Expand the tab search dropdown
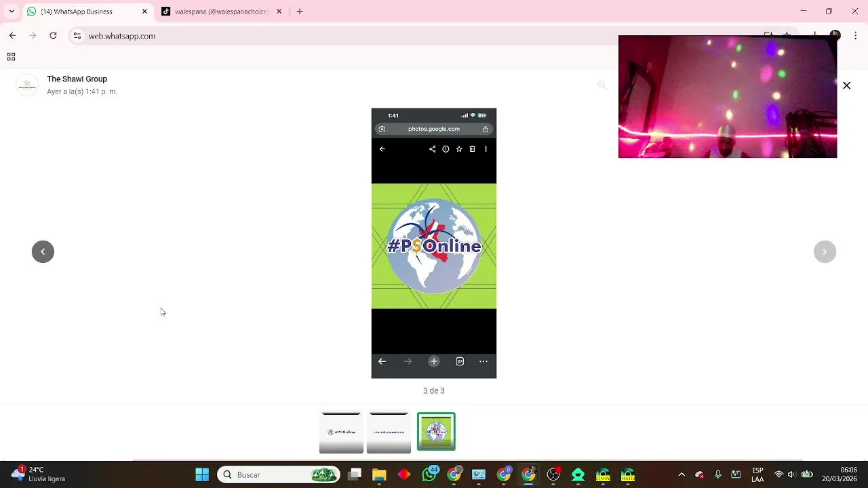 tap(11, 12)
